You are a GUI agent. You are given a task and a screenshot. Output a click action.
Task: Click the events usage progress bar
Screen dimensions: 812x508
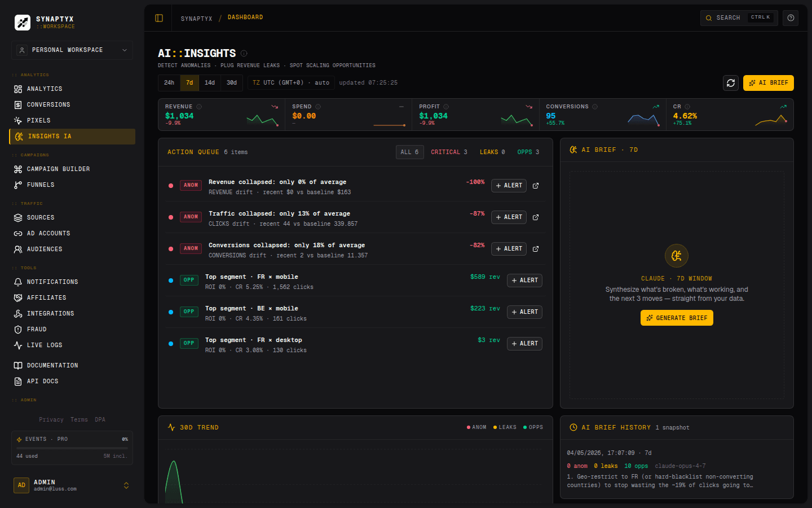(x=72, y=448)
